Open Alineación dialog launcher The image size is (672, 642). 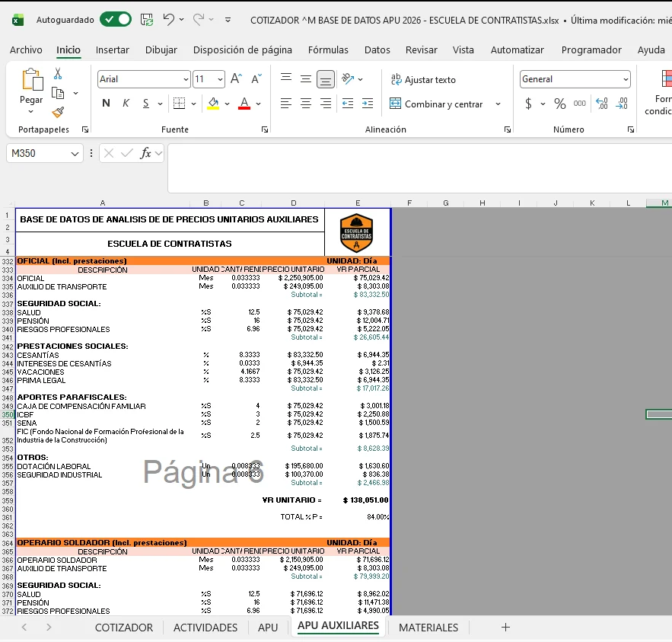point(508,129)
